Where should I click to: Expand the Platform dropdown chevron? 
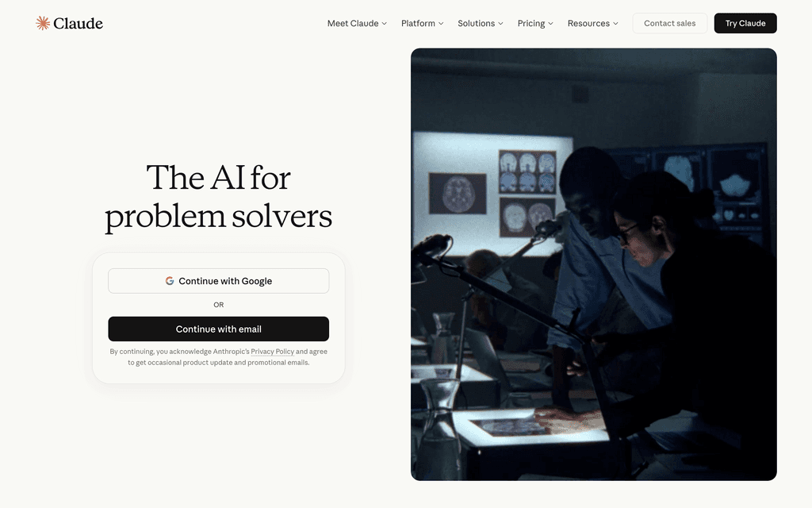point(441,23)
